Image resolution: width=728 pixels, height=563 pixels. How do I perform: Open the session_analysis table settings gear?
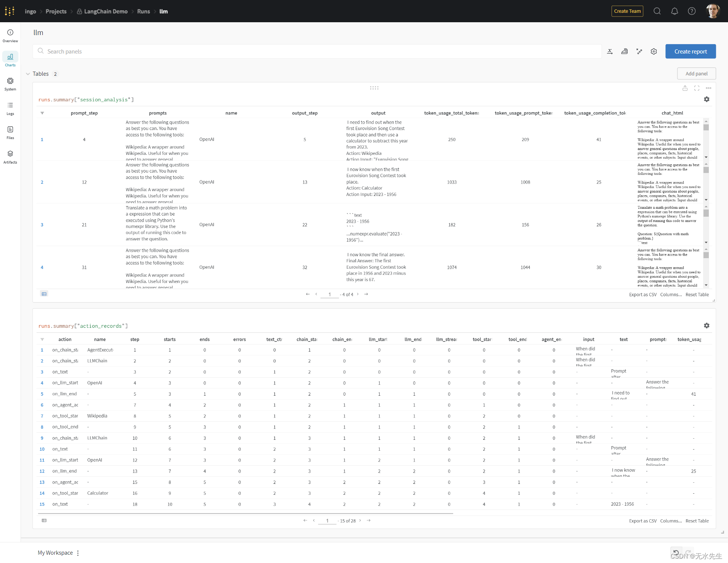[x=707, y=99]
